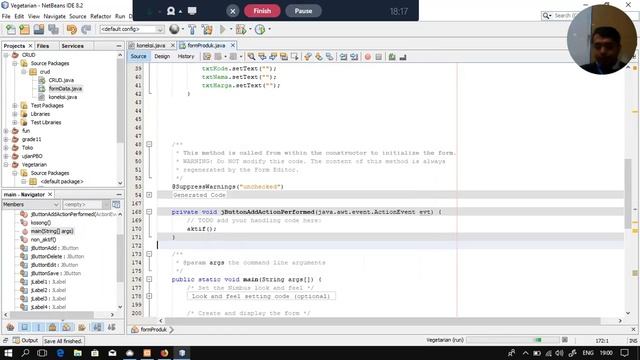
Task: Click the Build Project hammer icon
Action: [192, 29]
